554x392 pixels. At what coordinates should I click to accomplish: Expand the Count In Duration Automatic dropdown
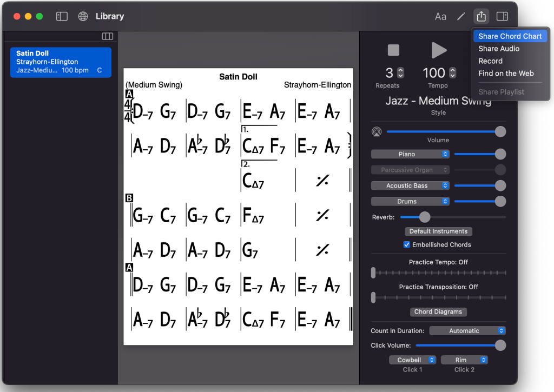[x=467, y=331]
